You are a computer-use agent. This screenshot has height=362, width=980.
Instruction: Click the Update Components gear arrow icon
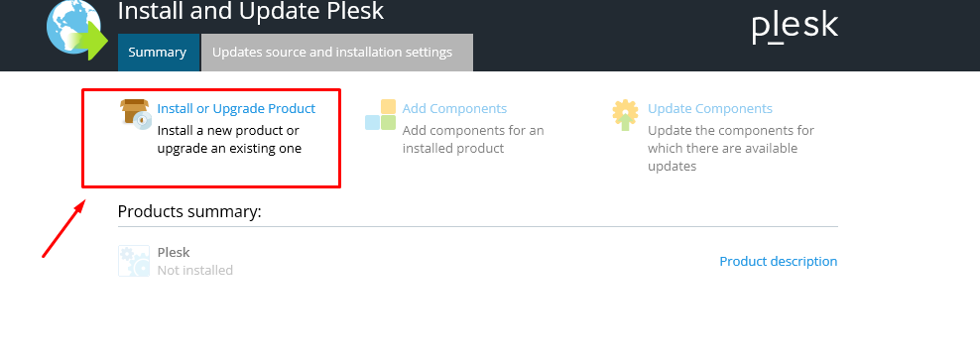click(625, 115)
